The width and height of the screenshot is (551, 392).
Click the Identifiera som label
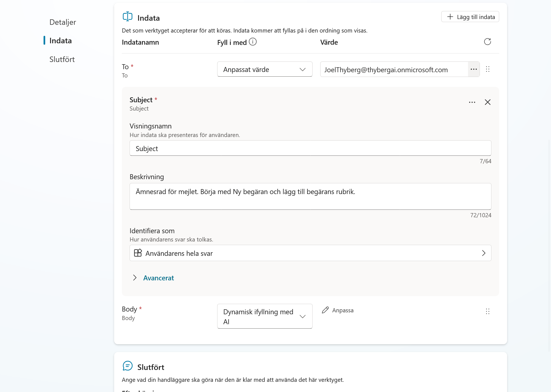click(152, 231)
